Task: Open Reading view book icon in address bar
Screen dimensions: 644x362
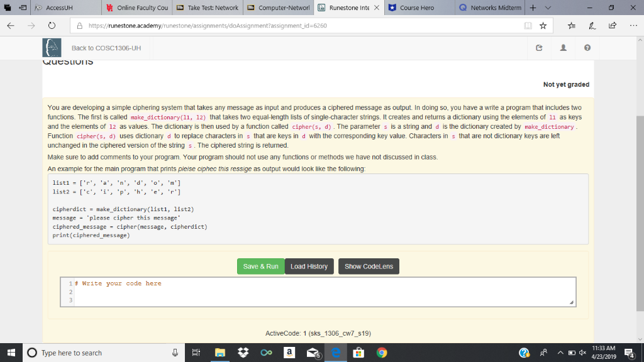Action: pos(528,25)
